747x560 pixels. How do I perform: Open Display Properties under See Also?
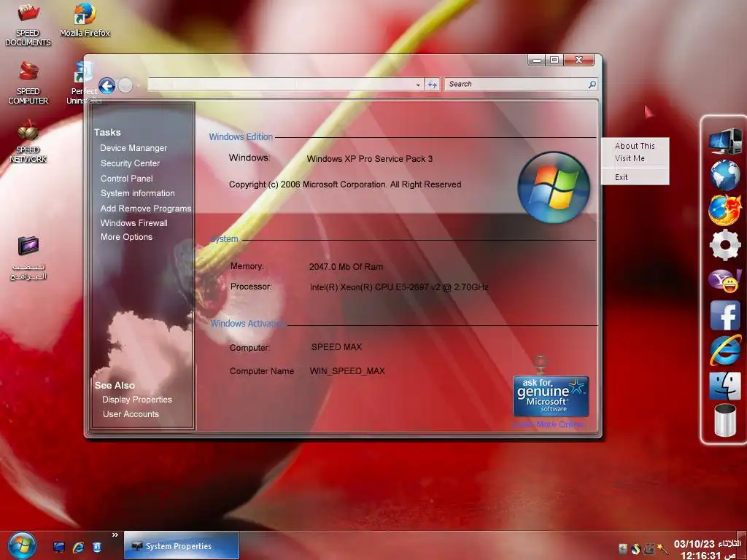point(136,400)
